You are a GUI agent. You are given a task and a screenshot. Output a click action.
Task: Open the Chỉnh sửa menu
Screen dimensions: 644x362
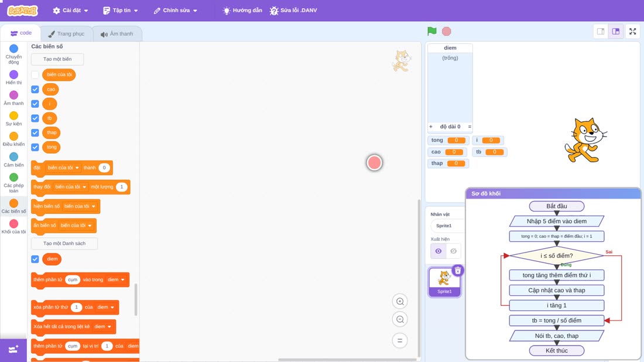coord(176,11)
